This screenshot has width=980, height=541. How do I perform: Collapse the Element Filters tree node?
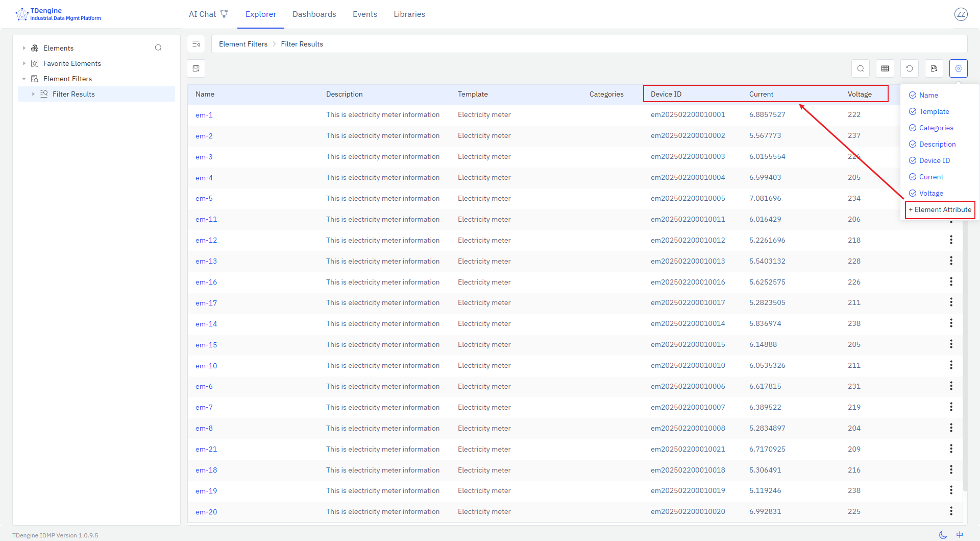[24, 79]
